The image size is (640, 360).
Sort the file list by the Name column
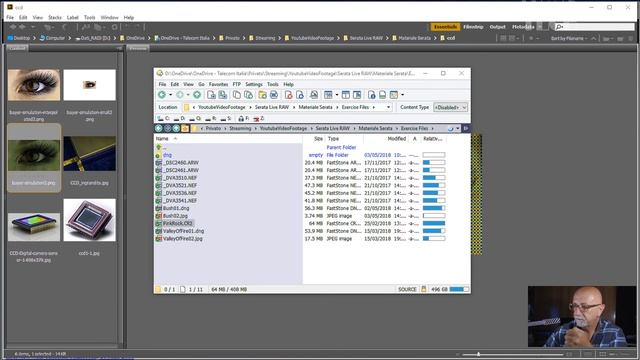(x=162, y=139)
